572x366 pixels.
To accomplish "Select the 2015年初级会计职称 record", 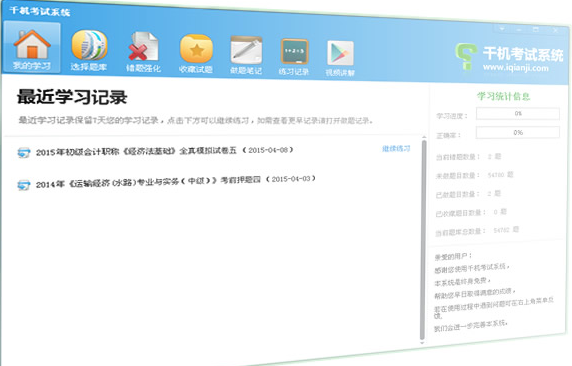I will tap(164, 151).
